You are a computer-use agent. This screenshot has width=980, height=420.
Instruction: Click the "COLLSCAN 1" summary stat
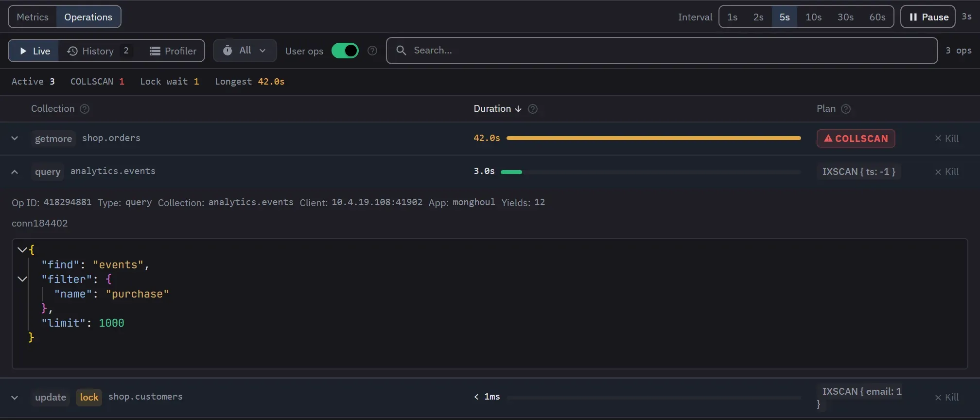click(97, 82)
